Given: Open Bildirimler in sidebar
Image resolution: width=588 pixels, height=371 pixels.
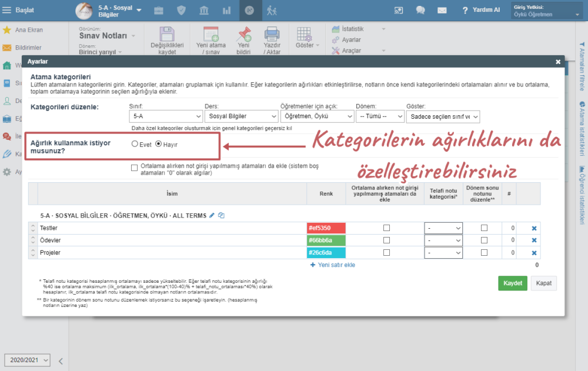Looking at the screenshot, I should click(28, 48).
